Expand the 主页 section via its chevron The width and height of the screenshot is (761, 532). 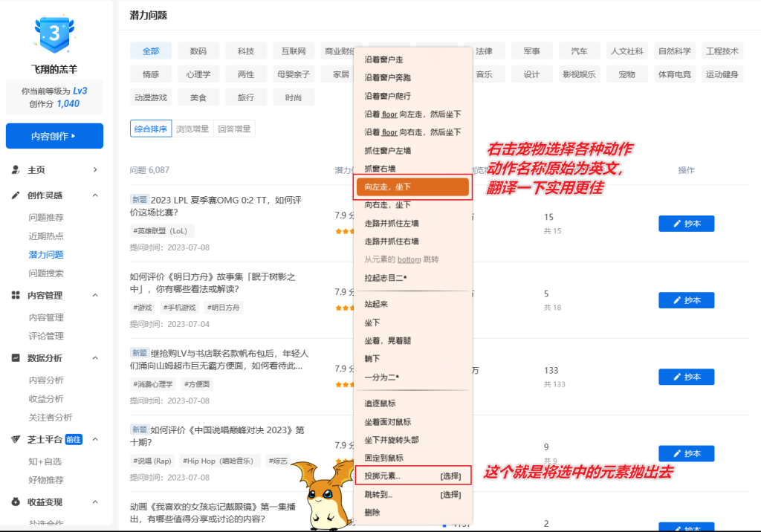(x=95, y=169)
